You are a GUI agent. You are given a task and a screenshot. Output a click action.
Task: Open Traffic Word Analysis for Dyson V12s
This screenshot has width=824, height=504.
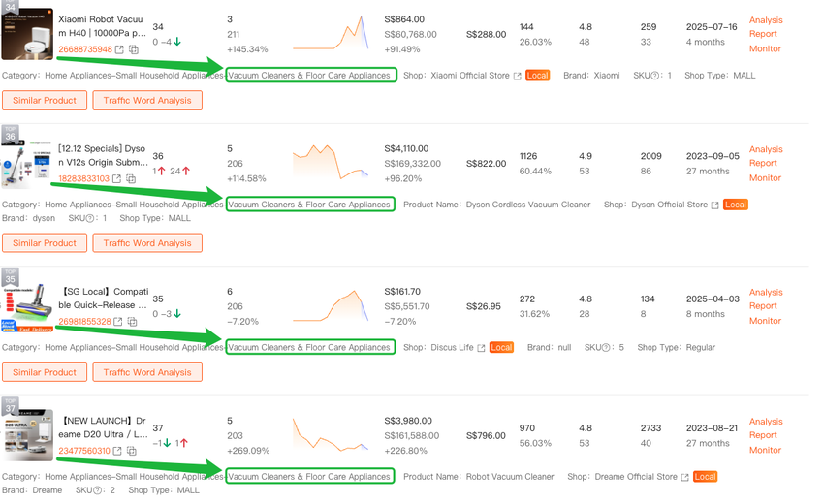coord(147,243)
